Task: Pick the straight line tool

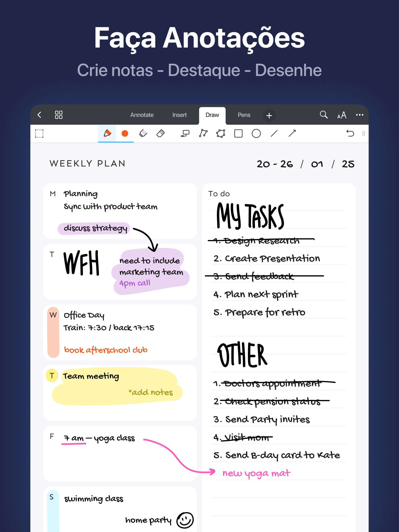Action: (x=274, y=133)
